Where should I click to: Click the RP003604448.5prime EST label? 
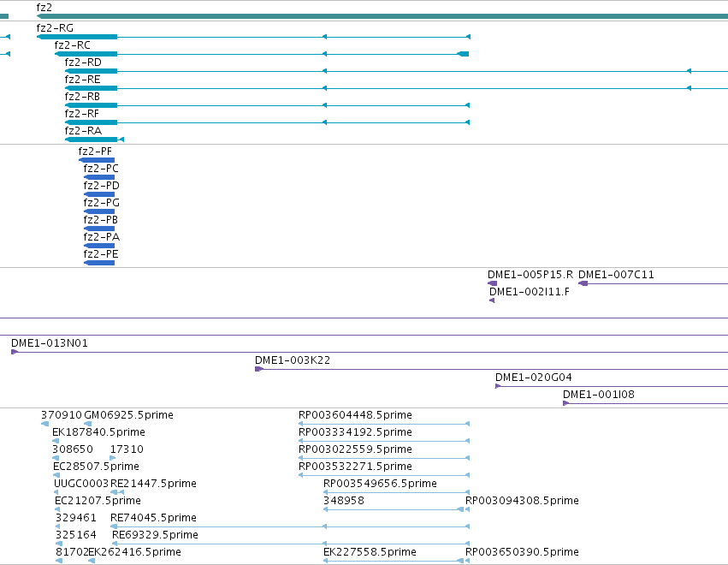pos(355,415)
